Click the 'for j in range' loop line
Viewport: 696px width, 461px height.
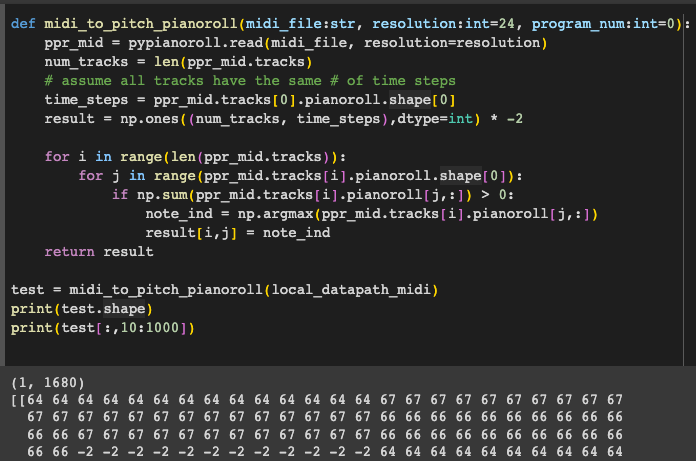point(301,176)
